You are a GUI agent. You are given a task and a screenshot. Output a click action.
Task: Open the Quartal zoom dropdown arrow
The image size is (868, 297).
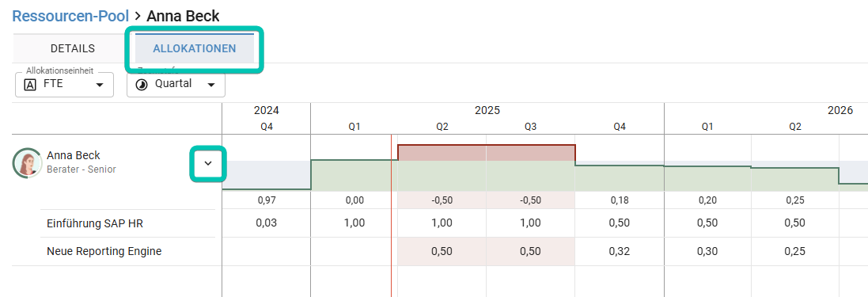click(211, 86)
